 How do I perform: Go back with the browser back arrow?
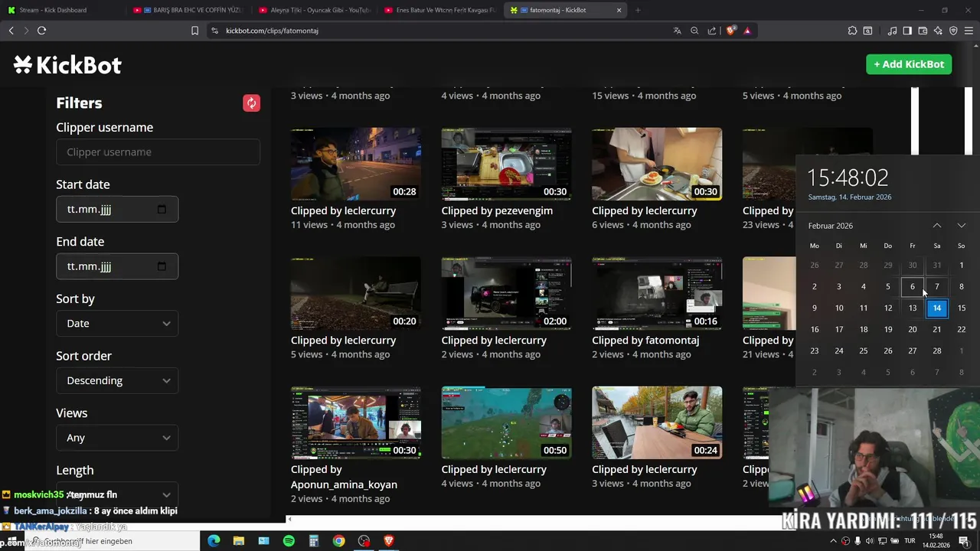point(11,31)
